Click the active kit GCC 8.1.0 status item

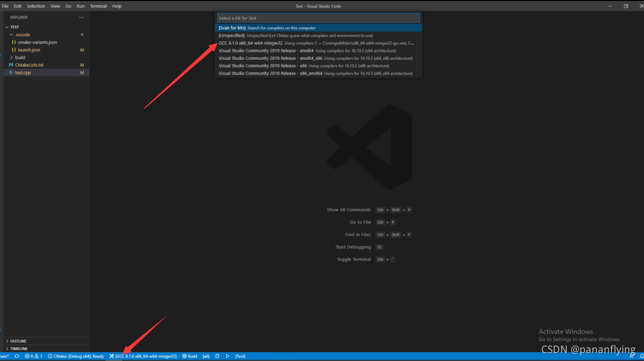click(x=143, y=356)
